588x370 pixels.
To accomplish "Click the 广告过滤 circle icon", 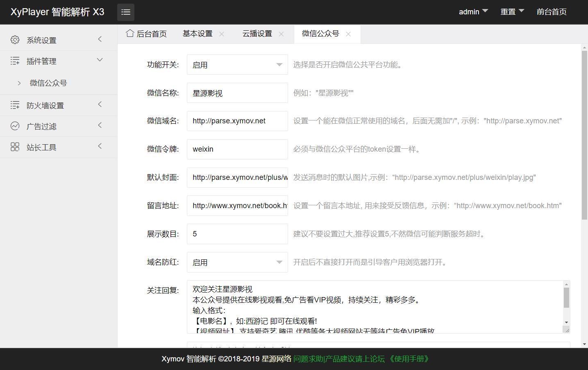I will (15, 126).
